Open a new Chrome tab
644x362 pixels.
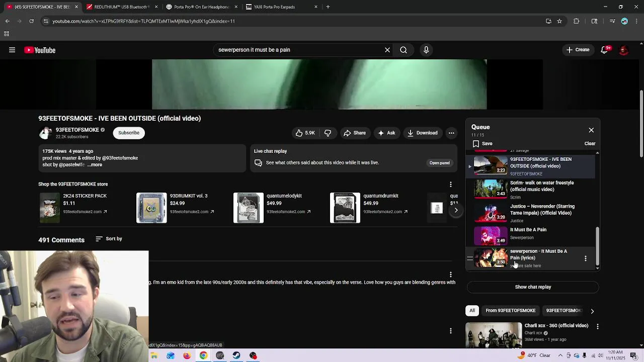click(328, 7)
